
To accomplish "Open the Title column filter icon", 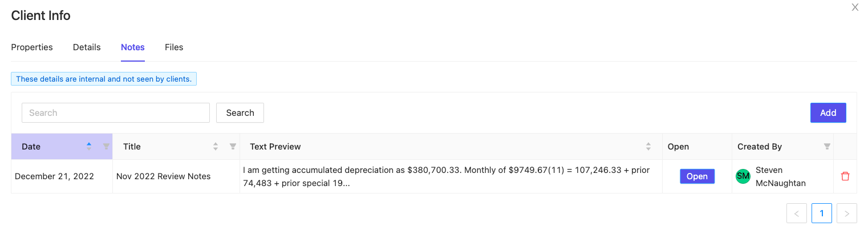I will click(233, 147).
